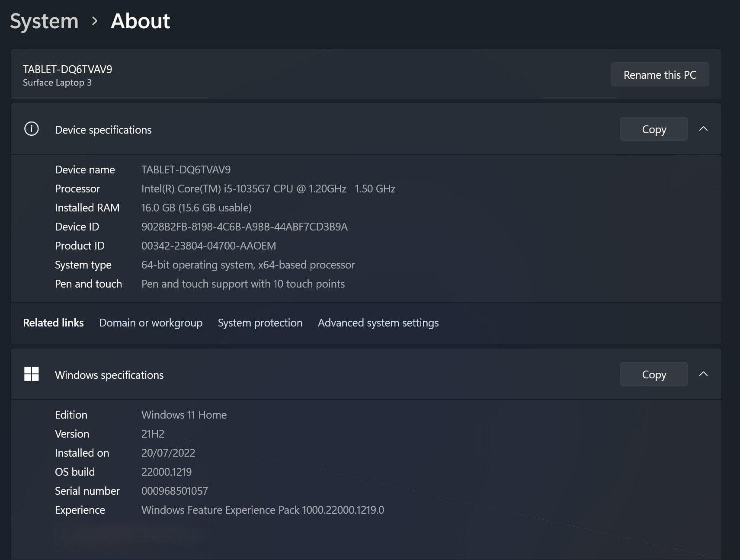740x560 pixels.
Task: Select the serial number 000968501057
Action: click(x=175, y=491)
